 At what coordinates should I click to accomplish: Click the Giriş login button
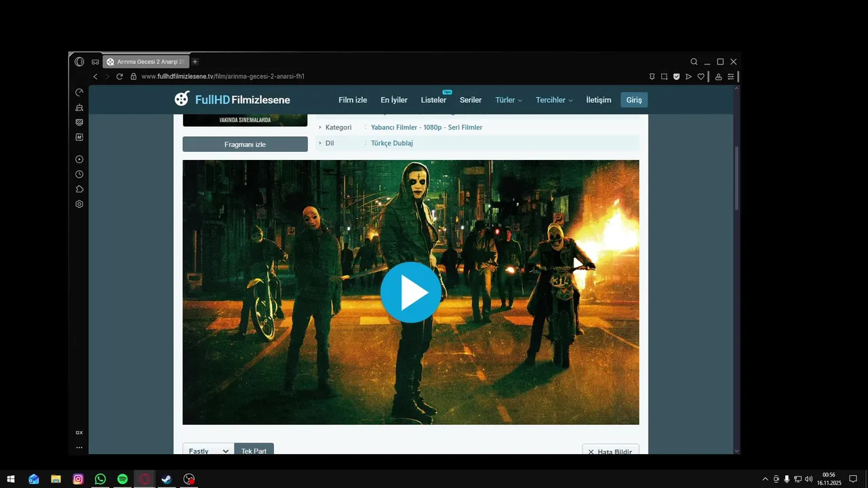634,100
